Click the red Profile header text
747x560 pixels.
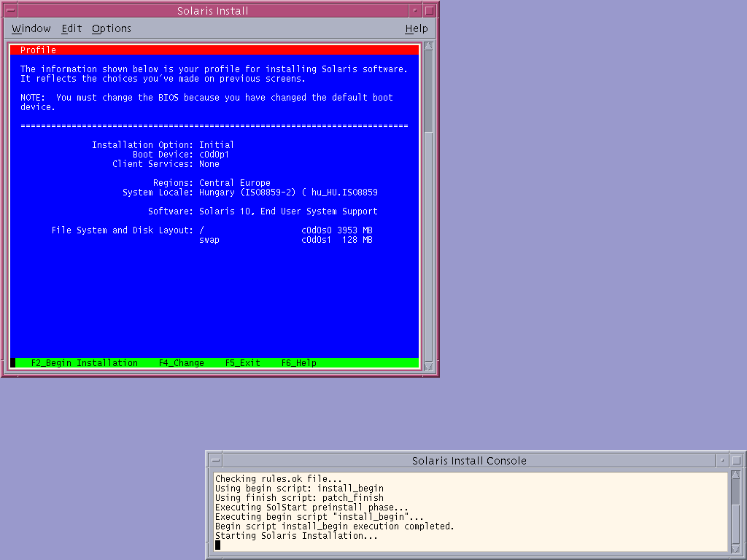[38, 50]
